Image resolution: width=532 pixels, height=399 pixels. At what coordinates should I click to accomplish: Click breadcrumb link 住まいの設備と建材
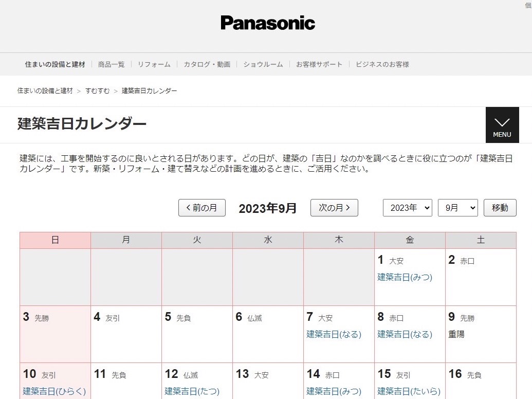(x=45, y=91)
